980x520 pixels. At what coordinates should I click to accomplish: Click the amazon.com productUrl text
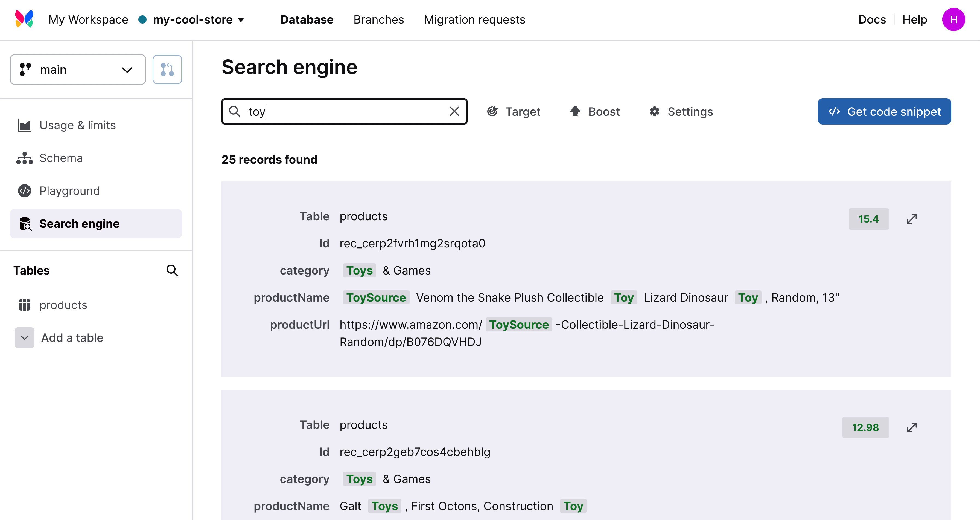[527, 333]
